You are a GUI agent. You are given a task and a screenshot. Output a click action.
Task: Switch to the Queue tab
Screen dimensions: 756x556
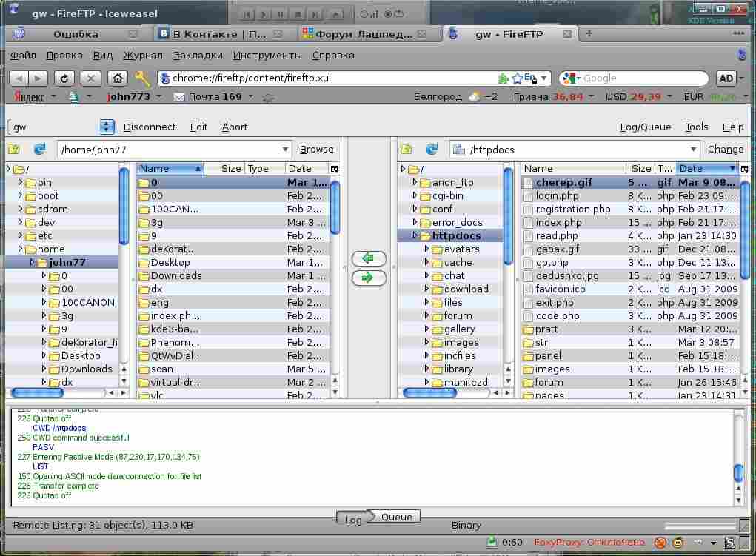click(x=397, y=517)
